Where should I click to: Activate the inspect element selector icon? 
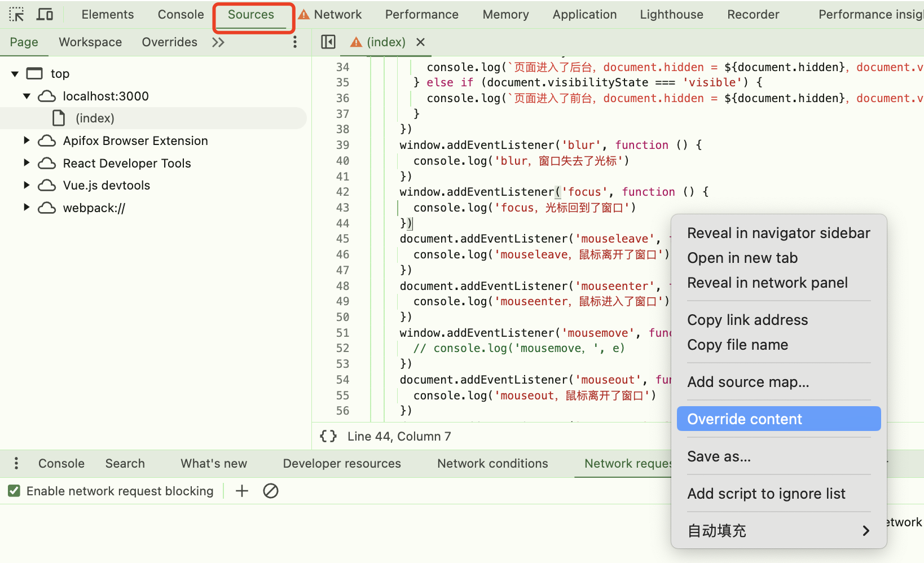(x=16, y=14)
